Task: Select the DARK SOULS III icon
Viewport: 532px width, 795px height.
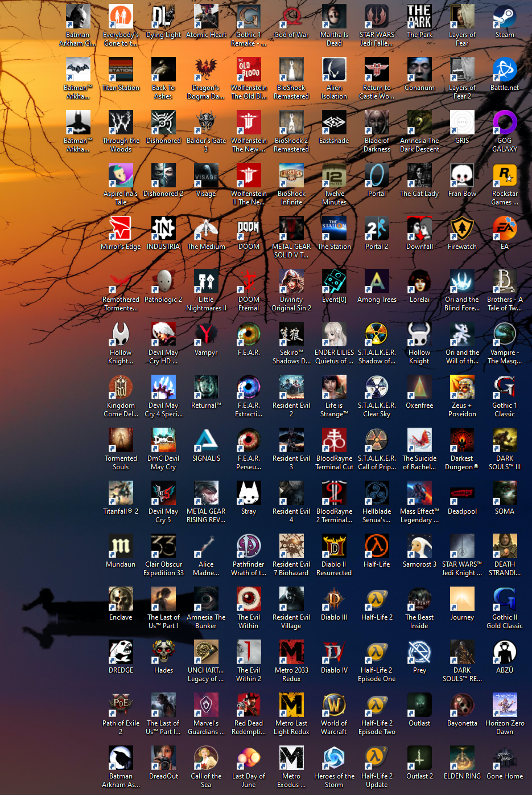Action: (x=505, y=440)
